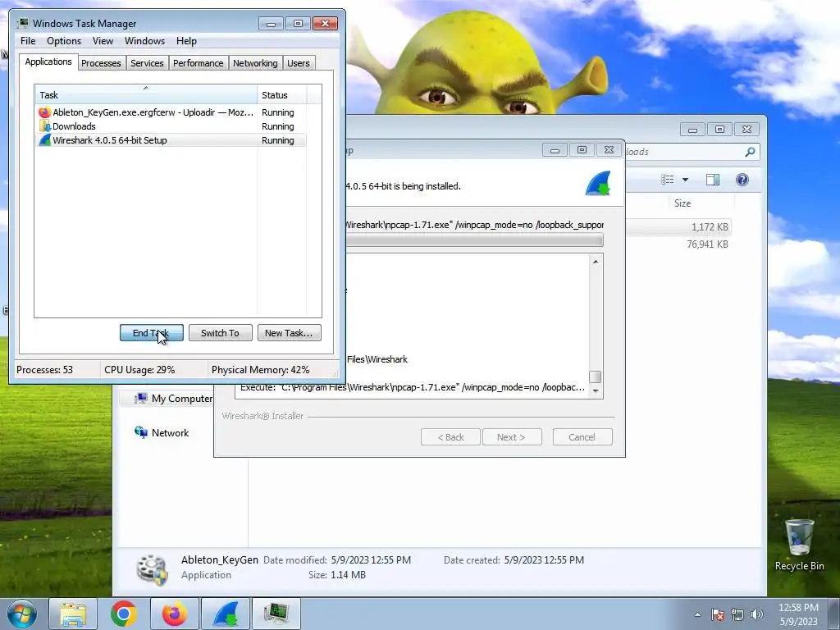Click the Firefox taskbar icon
Screen dimensions: 840x630
click(175, 614)
